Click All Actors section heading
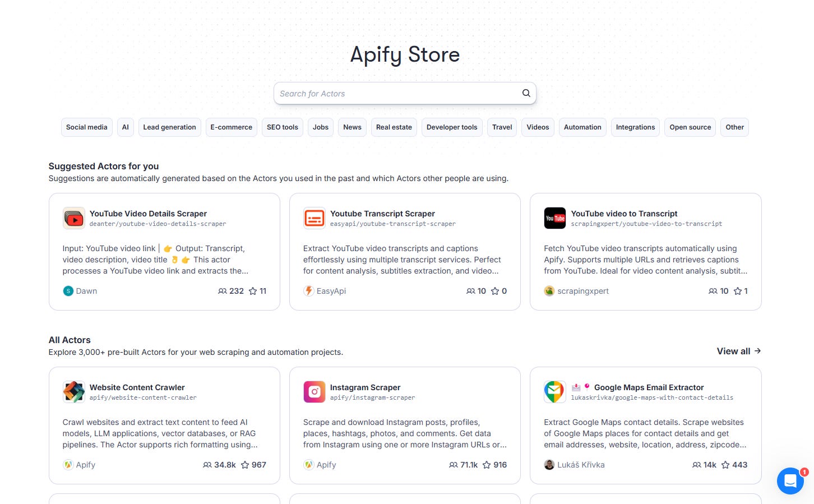The height and width of the screenshot is (504, 814). [x=70, y=340]
